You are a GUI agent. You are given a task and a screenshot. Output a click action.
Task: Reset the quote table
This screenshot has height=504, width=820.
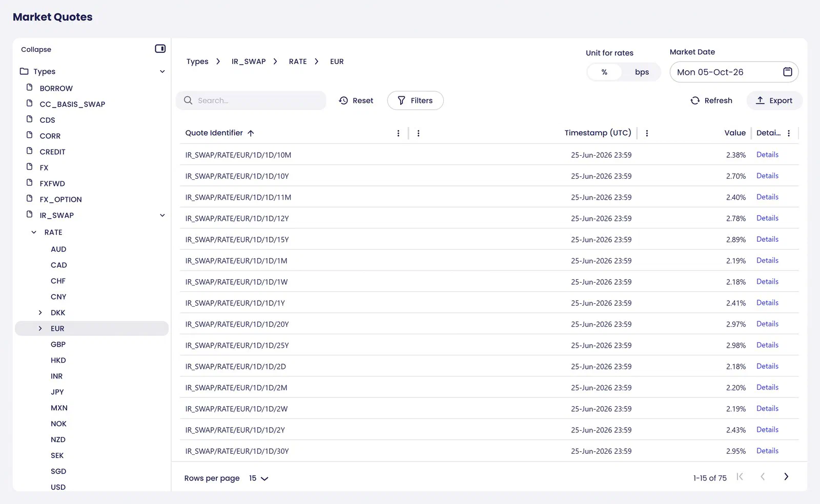pos(356,100)
